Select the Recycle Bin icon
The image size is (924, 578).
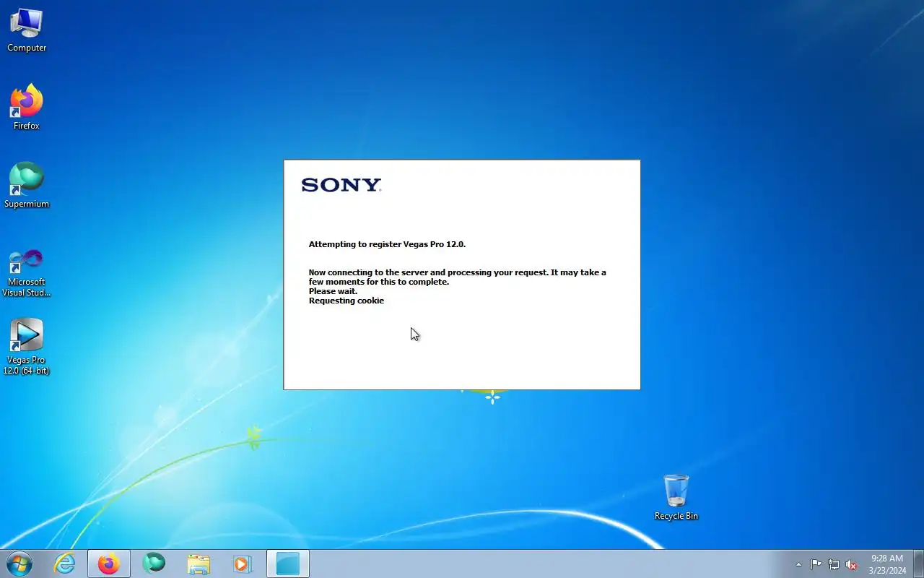(676, 497)
